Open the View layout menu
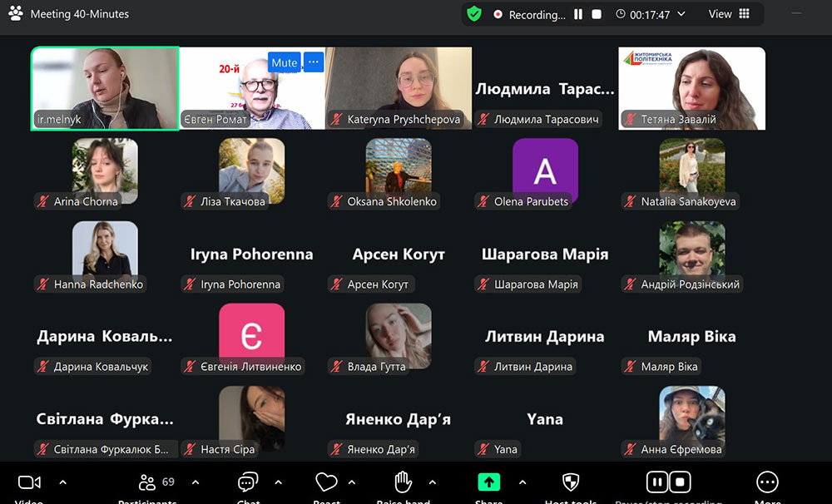 (x=729, y=14)
